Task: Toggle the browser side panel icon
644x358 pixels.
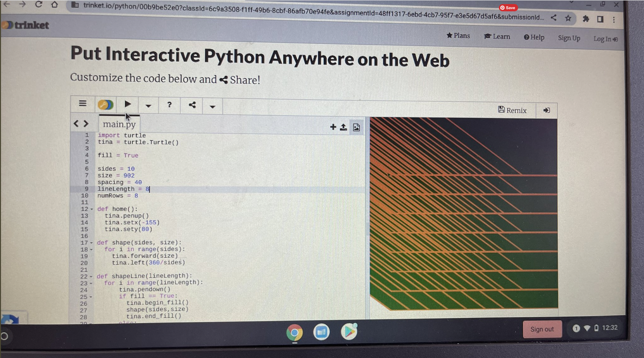Action: (x=600, y=19)
